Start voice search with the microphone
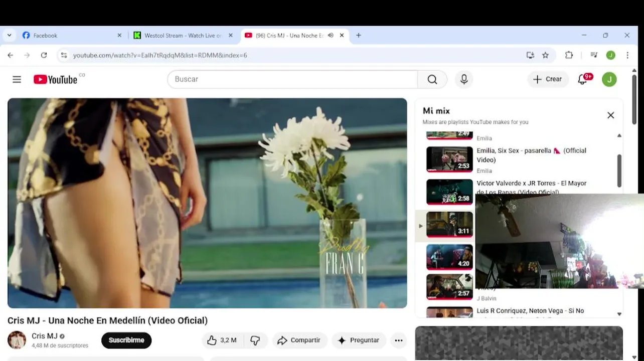The image size is (644, 361). pyautogui.click(x=464, y=79)
